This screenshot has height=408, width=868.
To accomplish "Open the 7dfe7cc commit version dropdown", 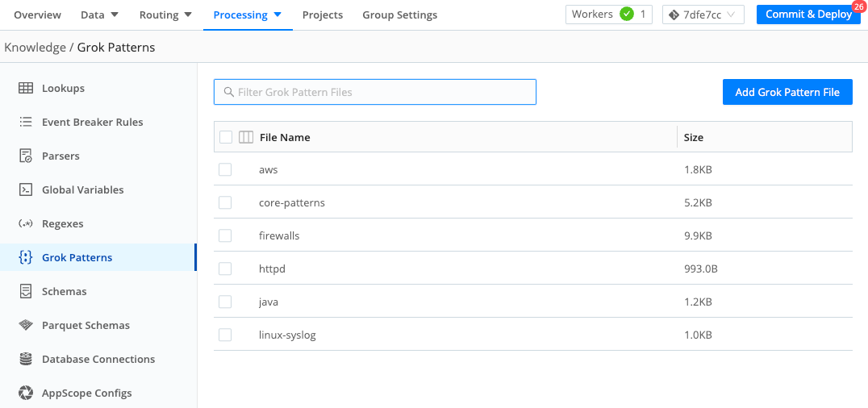I will [703, 15].
